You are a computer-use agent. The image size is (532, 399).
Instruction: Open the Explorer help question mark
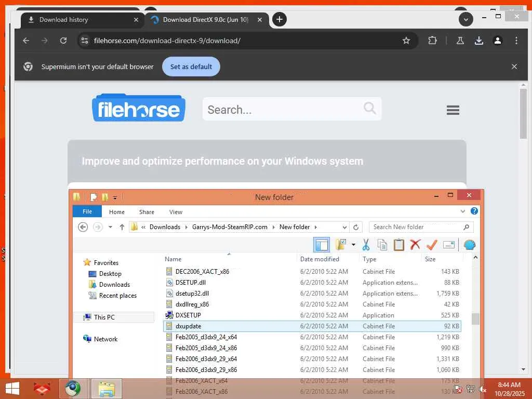(474, 211)
